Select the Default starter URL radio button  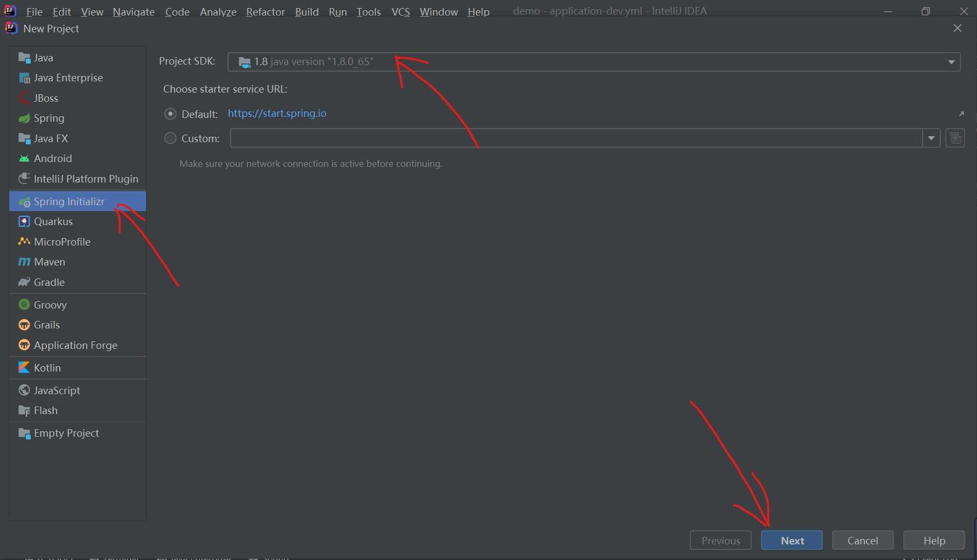[x=170, y=114]
